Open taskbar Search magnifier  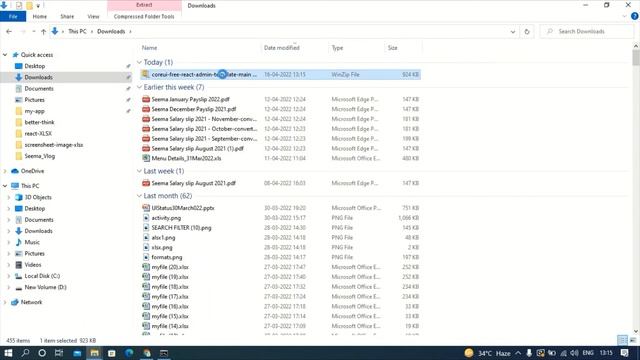pos(25,353)
